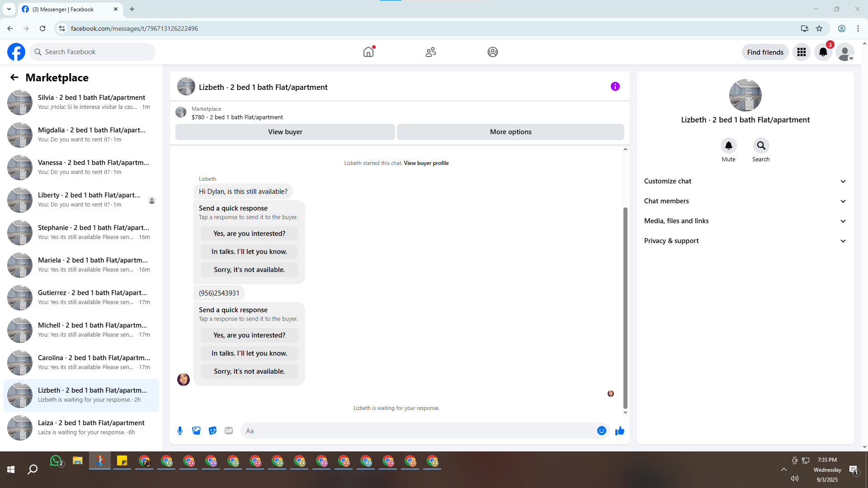Click the View buyer button
Image resolution: width=868 pixels, height=488 pixels.
285,132
